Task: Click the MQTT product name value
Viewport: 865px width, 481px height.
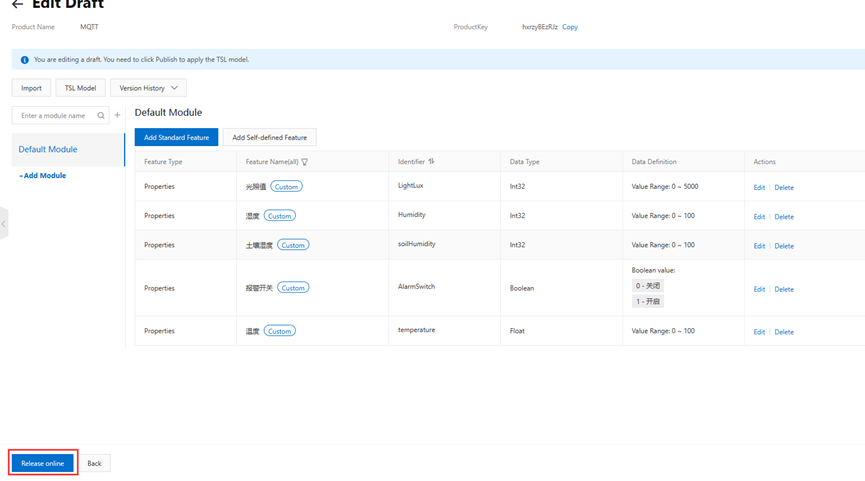Action: 89,27
